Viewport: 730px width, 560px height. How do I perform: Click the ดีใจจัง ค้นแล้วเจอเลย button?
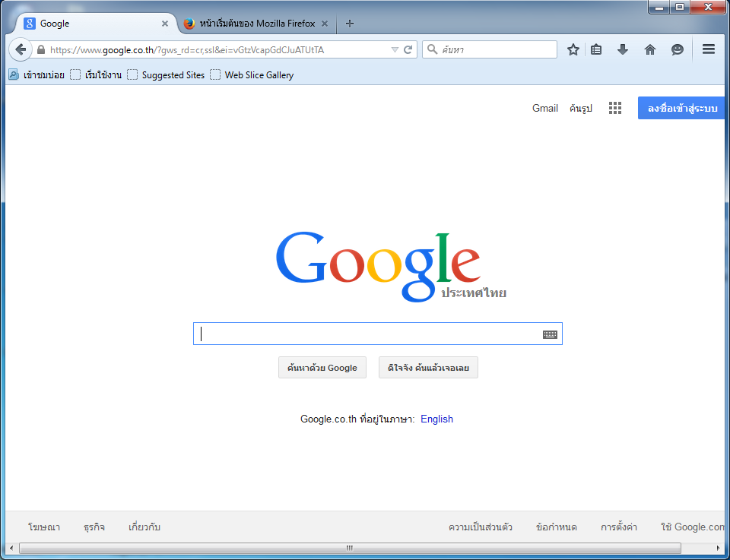point(428,368)
